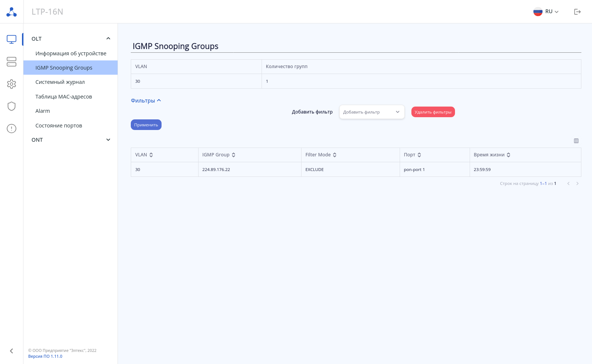The width and height of the screenshot is (592, 364).
Task: Open the Добавить фильтр dropdown
Action: (372, 112)
